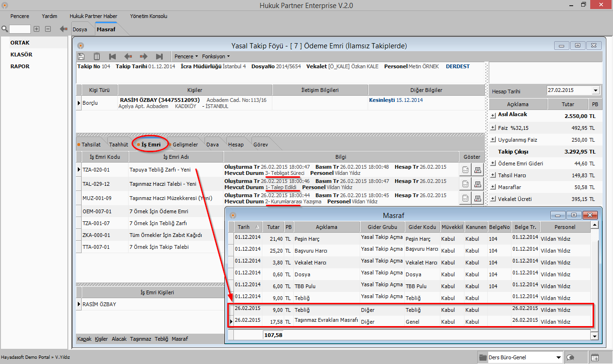Show document for Taşınmaz Haczi Talebi row
Screen dimensions: 613x364
point(466,184)
